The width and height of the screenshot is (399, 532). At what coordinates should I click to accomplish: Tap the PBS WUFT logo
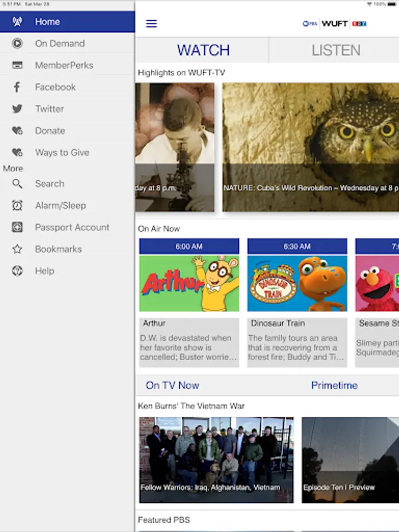[x=335, y=24]
